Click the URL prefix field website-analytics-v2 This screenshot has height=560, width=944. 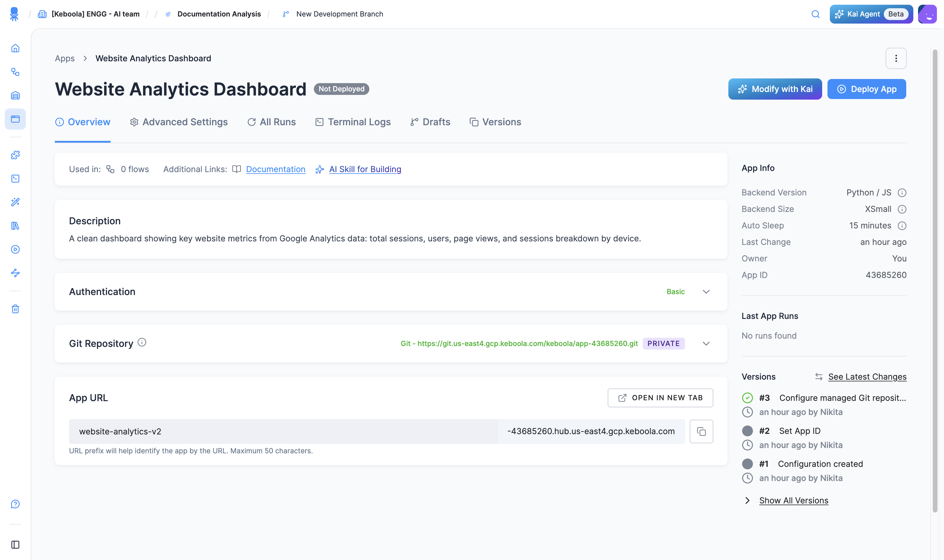(283, 431)
